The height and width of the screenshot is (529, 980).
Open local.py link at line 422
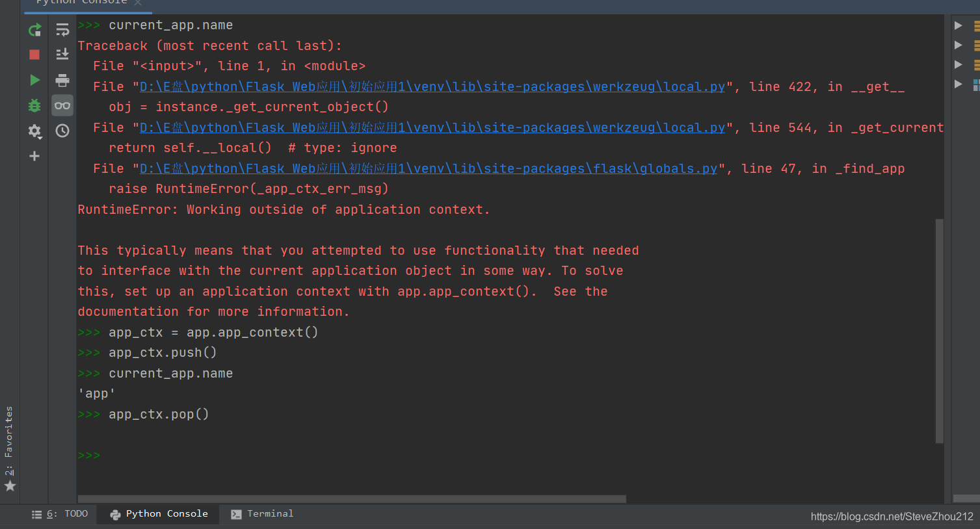pos(432,87)
